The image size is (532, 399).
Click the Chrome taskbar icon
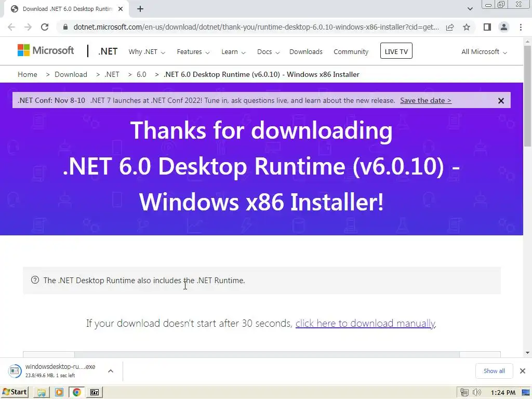(77, 393)
